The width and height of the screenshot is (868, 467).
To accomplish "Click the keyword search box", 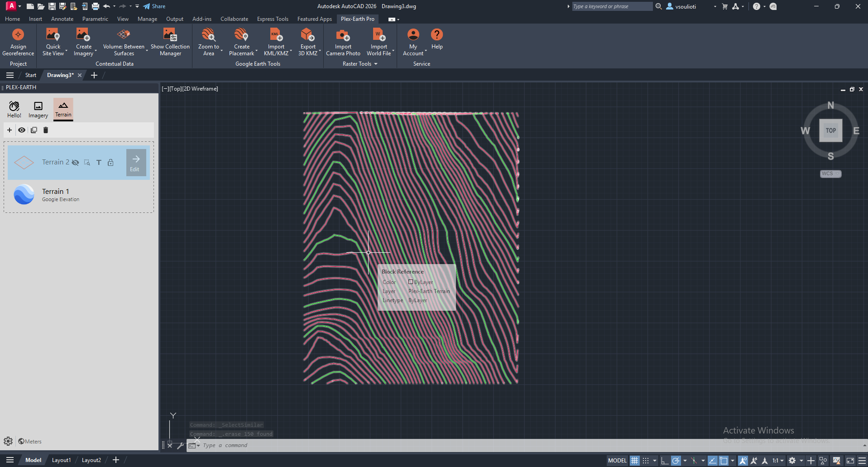I will tap(612, 6).
